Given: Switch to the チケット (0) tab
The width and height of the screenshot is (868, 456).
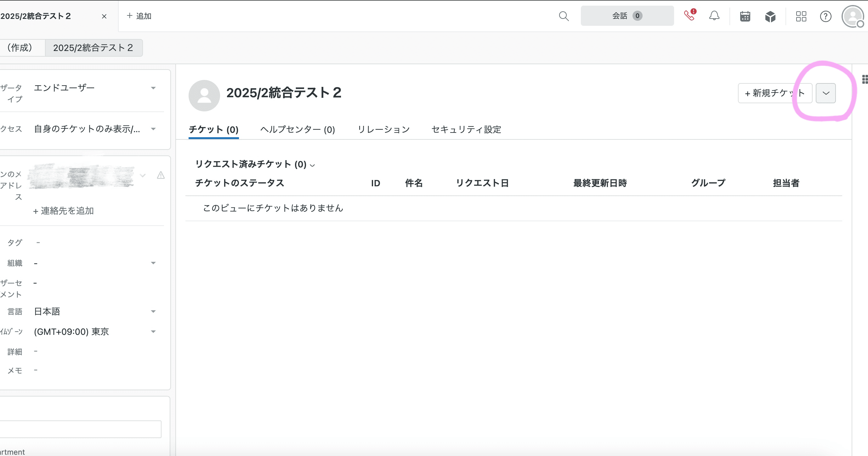Looking at the screenshot, I should pos(214,129).
